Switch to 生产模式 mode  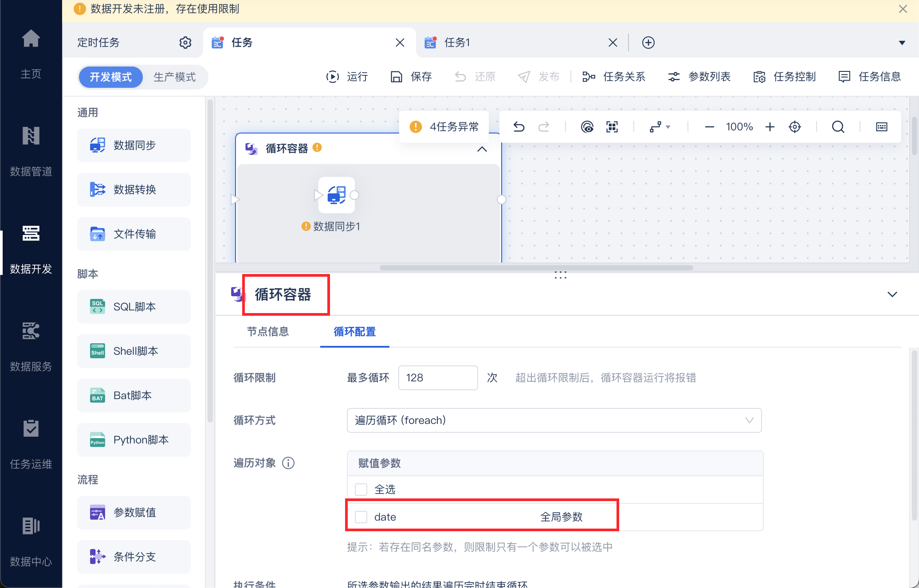pyautogui.click(x=174, y=77)
